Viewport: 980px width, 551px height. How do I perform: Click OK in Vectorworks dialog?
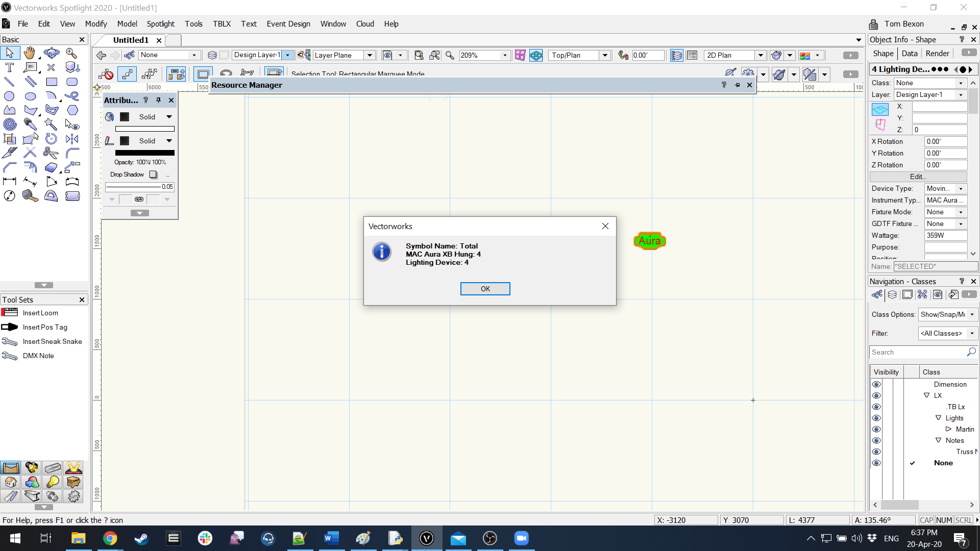(x=485, y=289)
